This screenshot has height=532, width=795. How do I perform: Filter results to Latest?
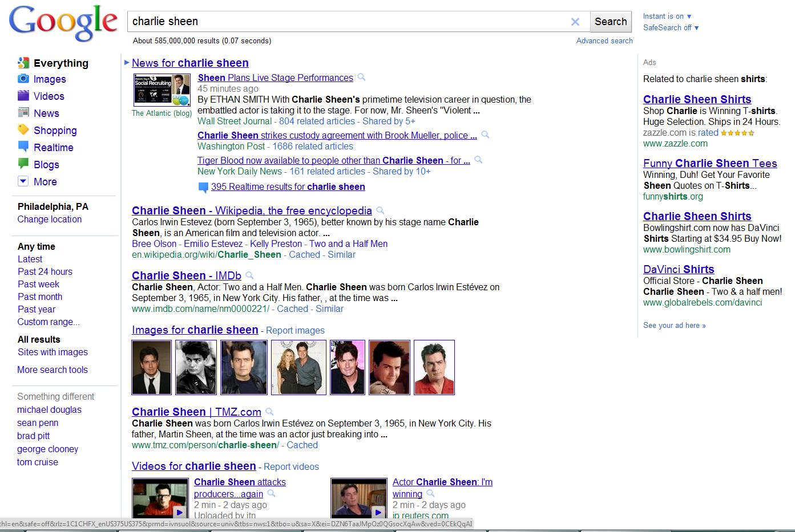point(30,259)
